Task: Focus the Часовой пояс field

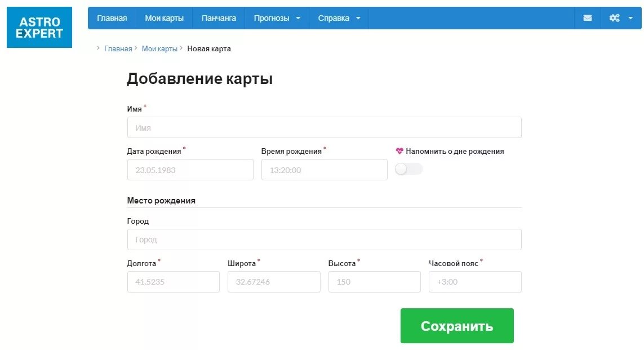Action: pyautogui.click(x=475, y=282)
